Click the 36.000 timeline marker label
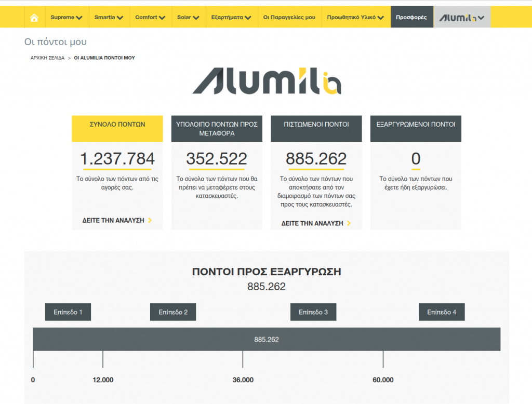 tap(243, 380)
